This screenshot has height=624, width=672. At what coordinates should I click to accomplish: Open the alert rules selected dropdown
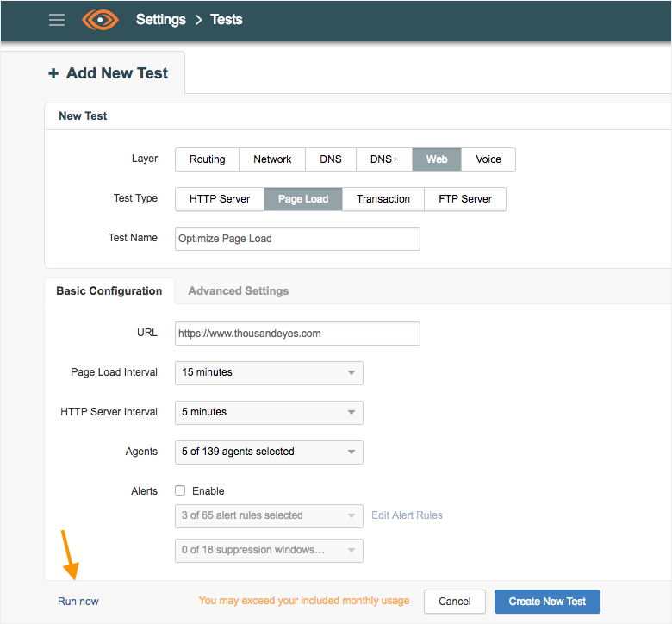pyautogui.click(x=269, y=515)
